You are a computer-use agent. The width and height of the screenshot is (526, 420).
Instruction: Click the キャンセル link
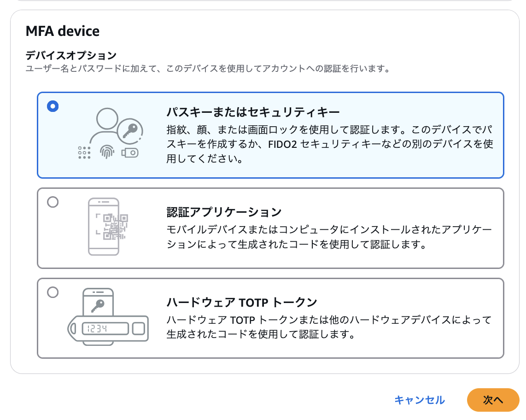coord(420,400)
